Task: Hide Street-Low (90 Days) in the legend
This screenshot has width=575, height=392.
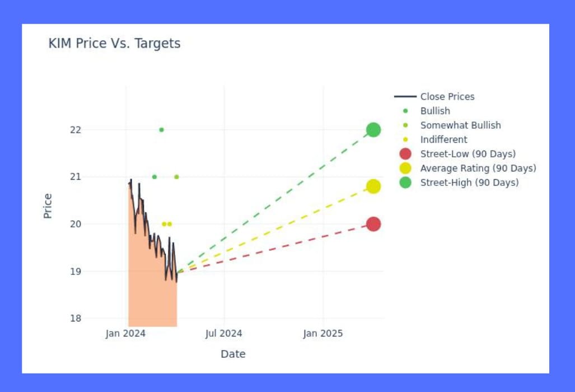Action: pos(468,154)
